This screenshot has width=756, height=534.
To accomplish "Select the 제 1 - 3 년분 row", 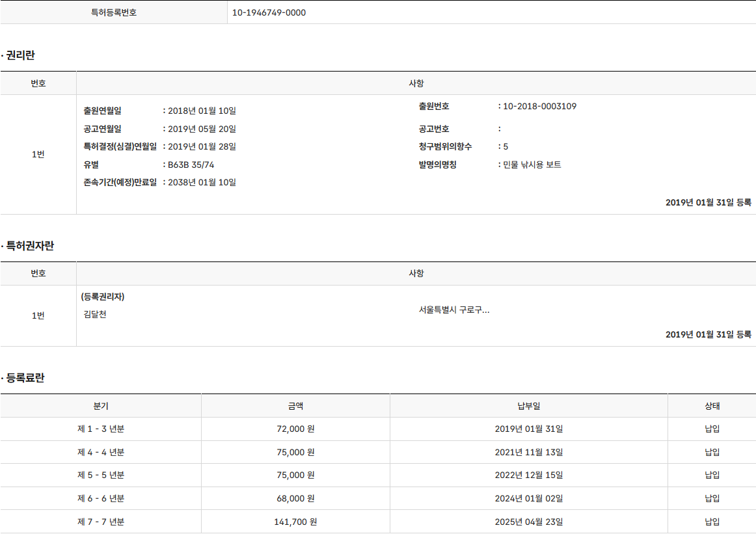I will [101, 429].
